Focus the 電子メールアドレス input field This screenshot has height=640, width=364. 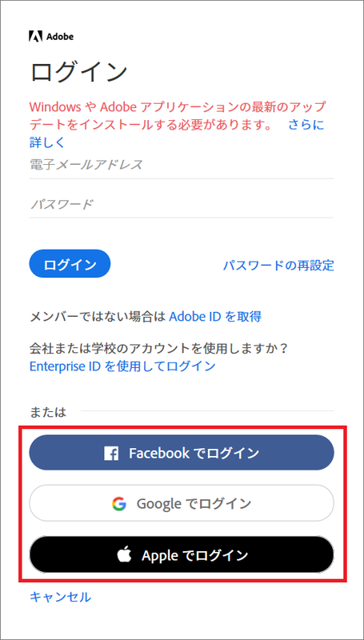[182, 165]
